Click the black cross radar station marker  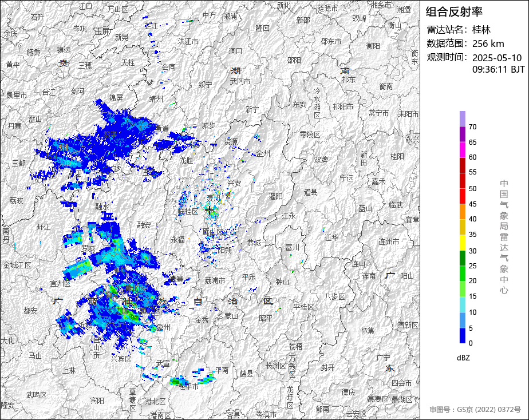point(209,210)
